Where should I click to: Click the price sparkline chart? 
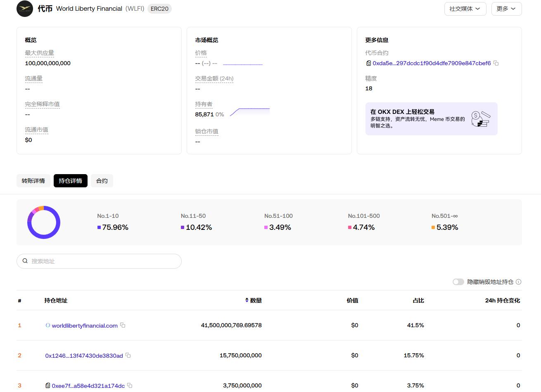click(x=243, y=64)
